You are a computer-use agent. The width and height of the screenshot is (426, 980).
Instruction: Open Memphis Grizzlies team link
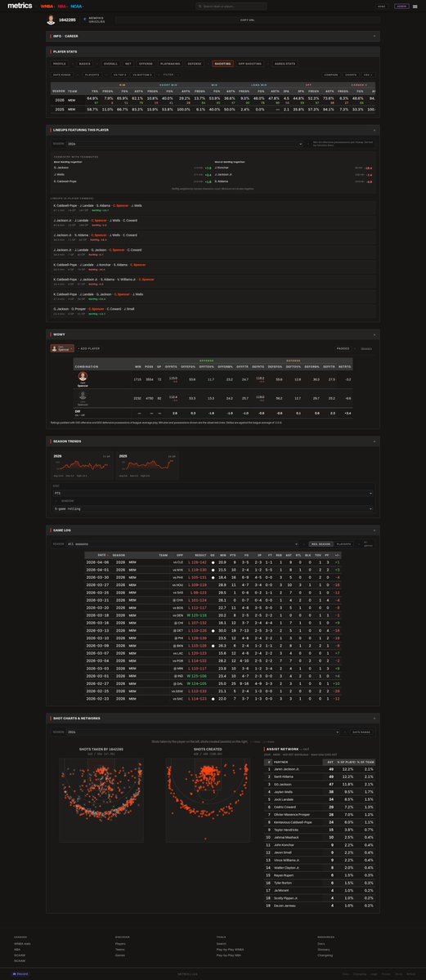coord(94,20)
